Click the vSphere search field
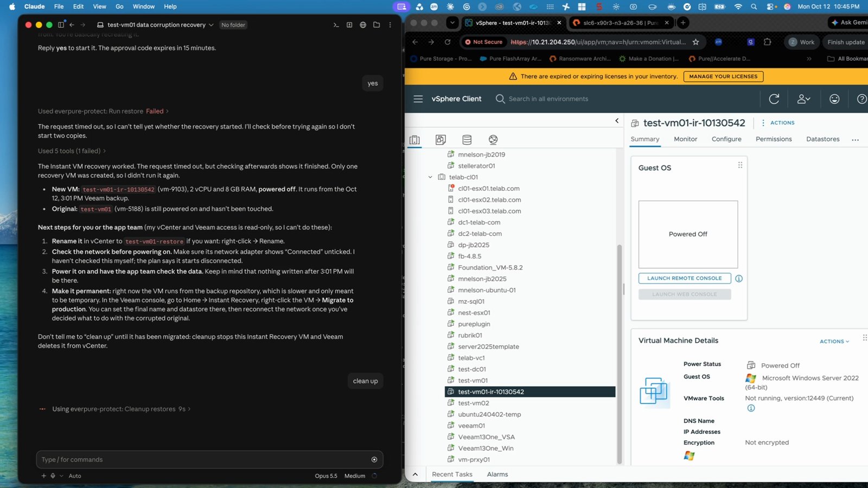The width and height of the screenshot is (868, 488). pos(548,99)
